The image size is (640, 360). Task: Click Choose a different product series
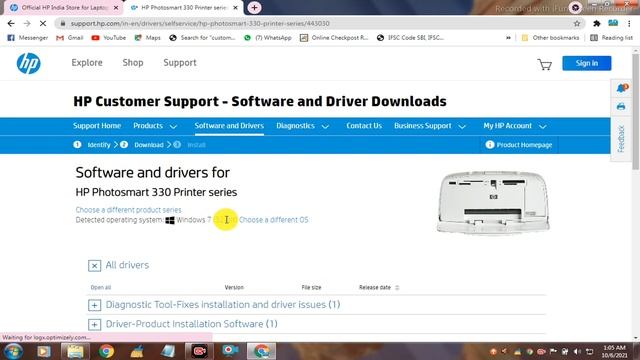click(129, 210)
